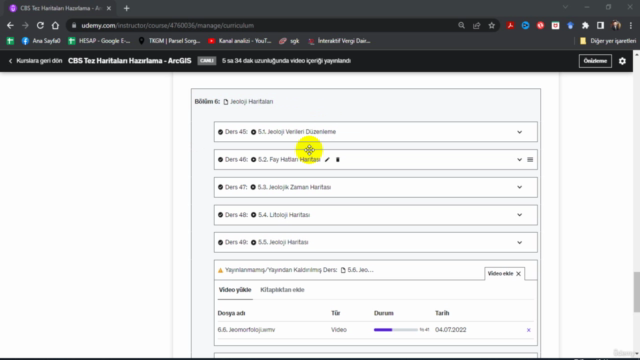Cancel the 6.6. Jeomorfoloji.wmv upload with x icon

pyautogui.click(x=529, y=330)
